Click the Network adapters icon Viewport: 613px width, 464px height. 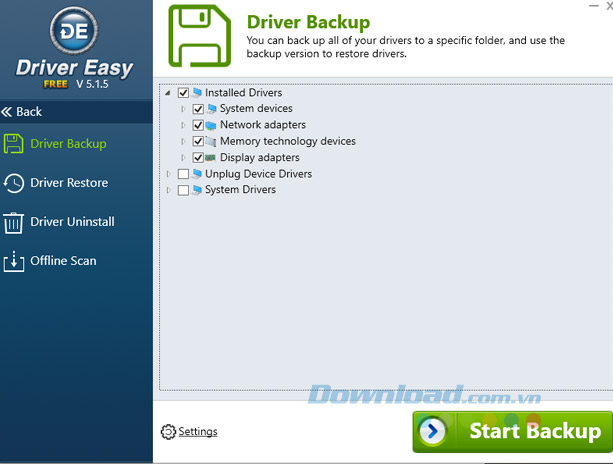[211, 125]
